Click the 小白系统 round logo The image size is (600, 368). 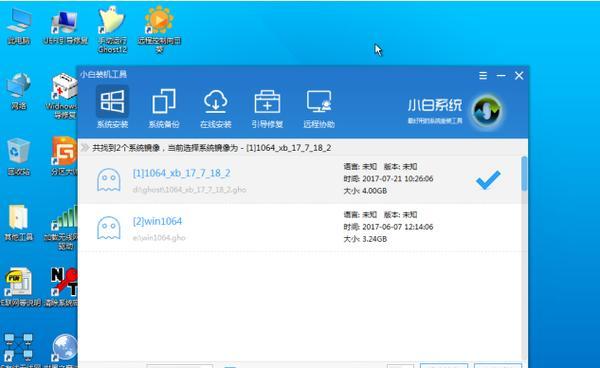tap(487, 111)
